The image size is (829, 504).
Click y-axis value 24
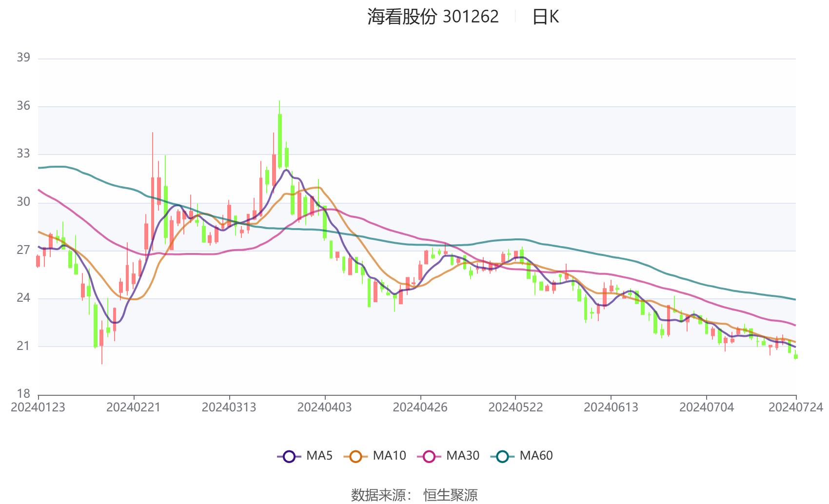(23, 298)
